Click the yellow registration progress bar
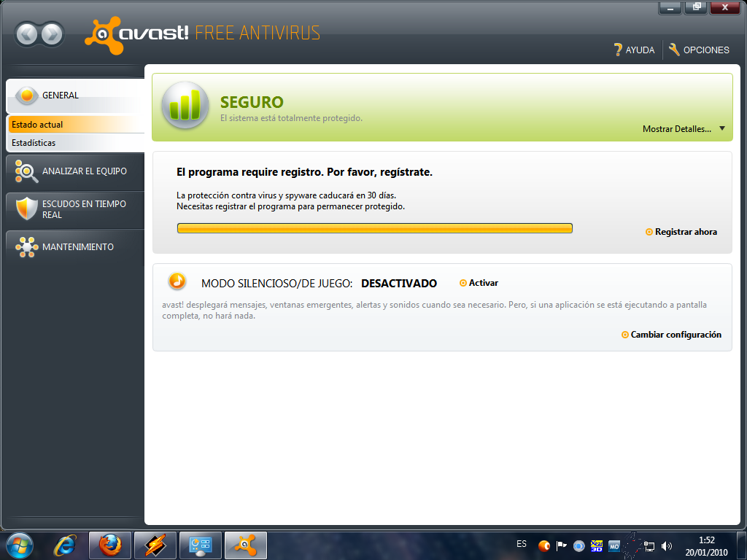The height and width of the screenshot is (560, 747). point(374,227)
